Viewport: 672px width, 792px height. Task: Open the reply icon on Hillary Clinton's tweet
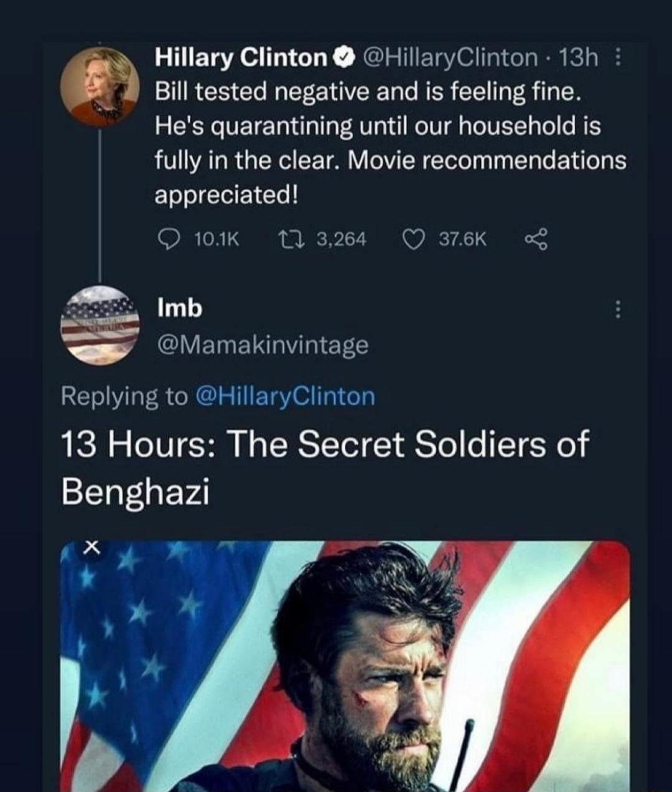tap(170, 238)
